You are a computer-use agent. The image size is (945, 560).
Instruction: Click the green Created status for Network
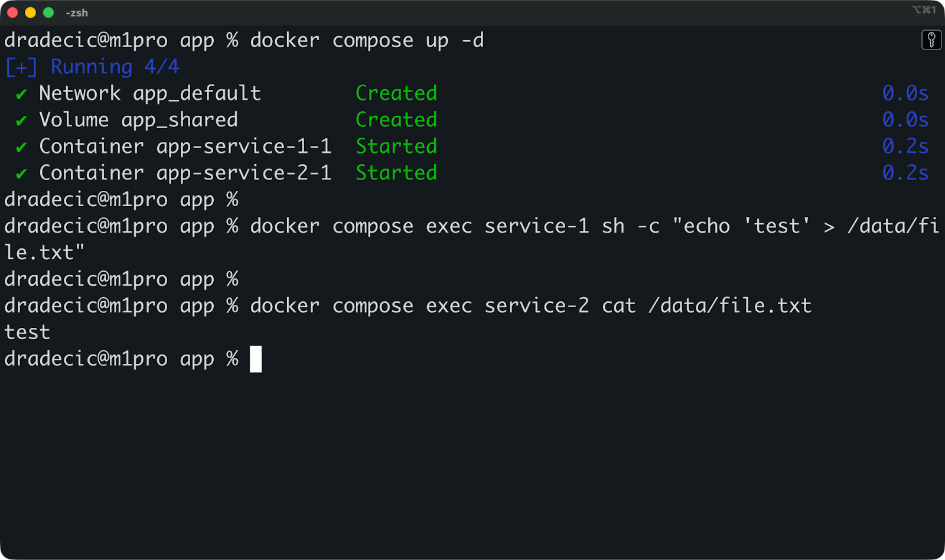(396, 93)
